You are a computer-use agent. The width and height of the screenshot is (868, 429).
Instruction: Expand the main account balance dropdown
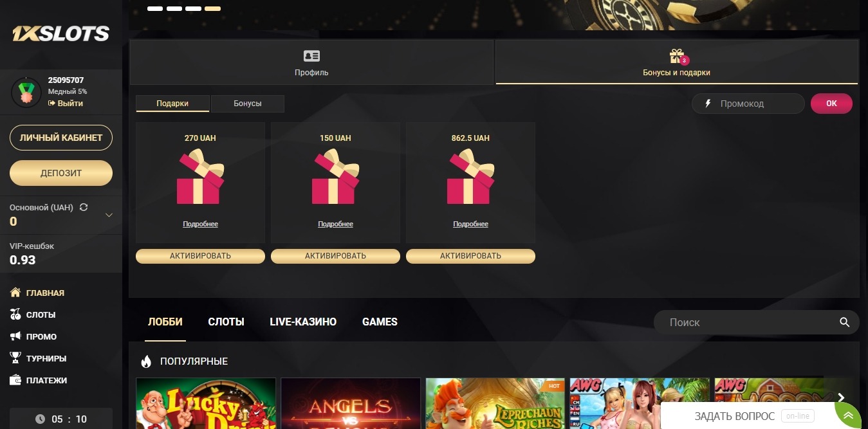[109, 215]
